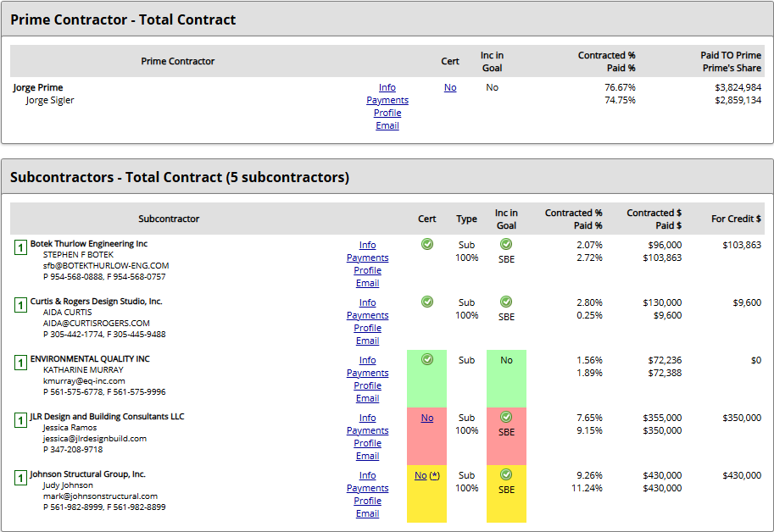This screenshot has height=532, width=774.
Task: Click Curtis & Rogers' Inc in Goal checkmark
Action: tap(506, 302)
